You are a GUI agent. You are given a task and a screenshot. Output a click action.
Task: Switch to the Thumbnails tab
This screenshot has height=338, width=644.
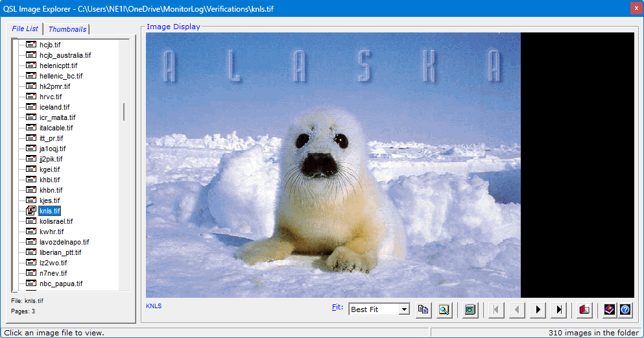67,29
